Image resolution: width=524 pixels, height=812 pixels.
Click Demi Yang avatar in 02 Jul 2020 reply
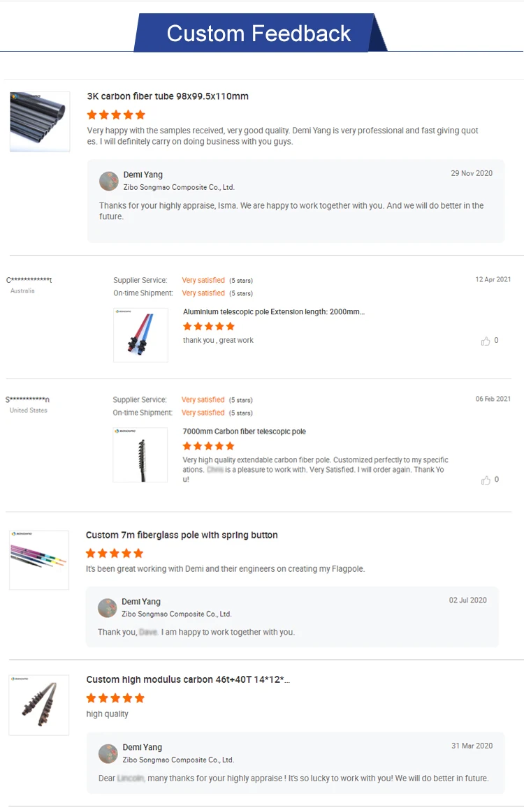(x=107, y=607)
